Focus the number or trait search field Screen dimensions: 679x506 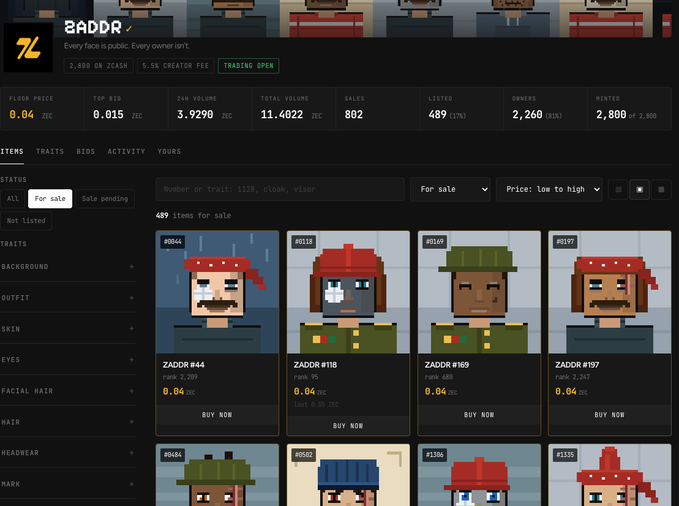coord(280,189)
